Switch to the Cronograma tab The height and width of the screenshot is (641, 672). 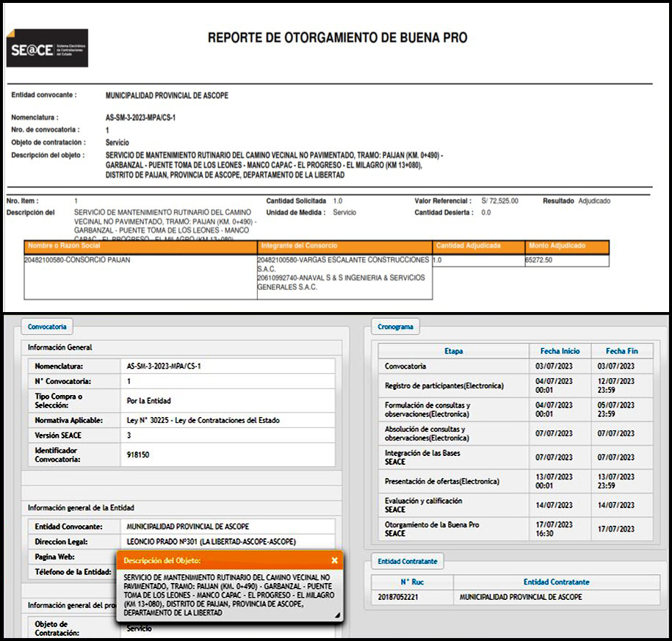pos(395,327)
